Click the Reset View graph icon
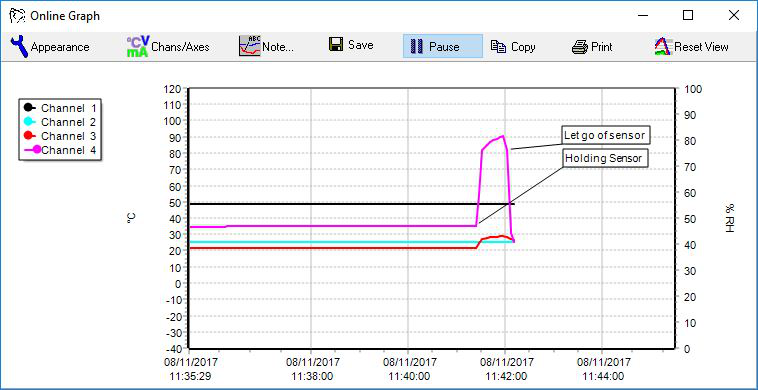The image size is (758, 390). pyautogui.click(x=663, y=47)
